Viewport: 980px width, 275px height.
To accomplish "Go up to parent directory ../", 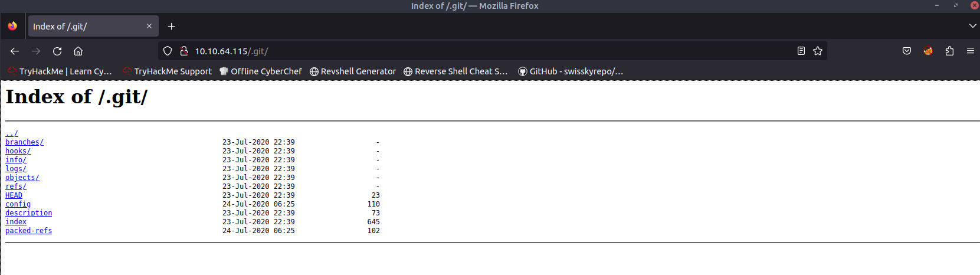I will [x=12, y=133].
